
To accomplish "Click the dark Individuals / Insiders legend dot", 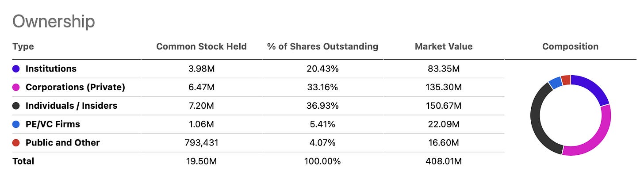I will tap(16, 106).
